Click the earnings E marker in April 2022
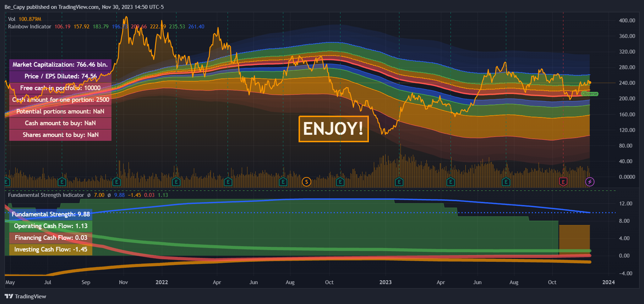 228,182
